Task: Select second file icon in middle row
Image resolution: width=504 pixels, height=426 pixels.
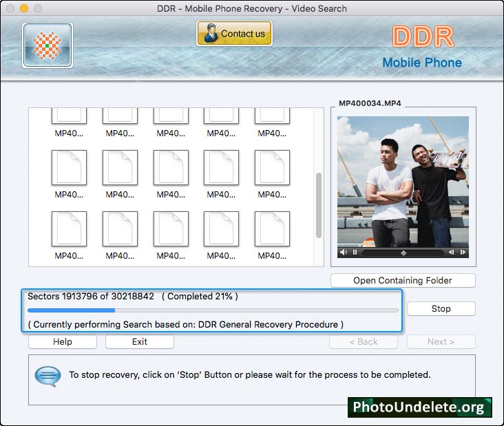Action: point(120,168)
